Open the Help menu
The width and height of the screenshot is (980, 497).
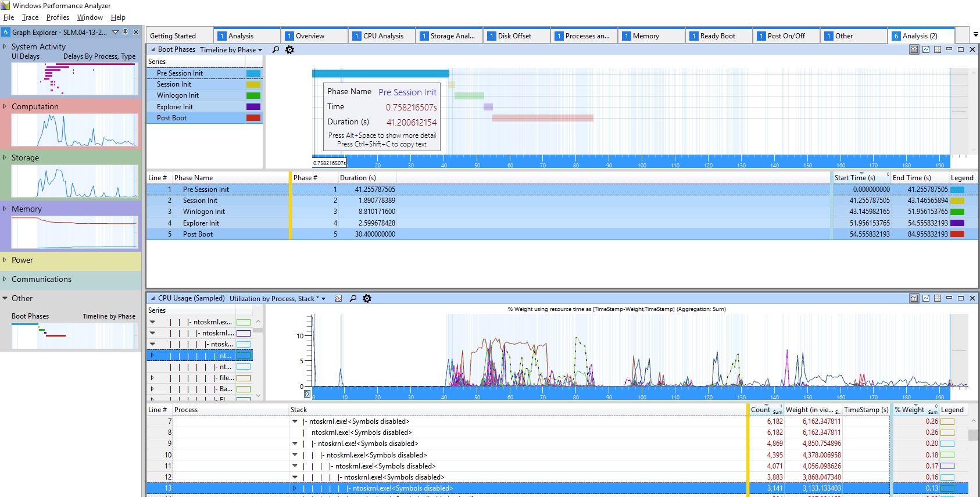(118, 17)
